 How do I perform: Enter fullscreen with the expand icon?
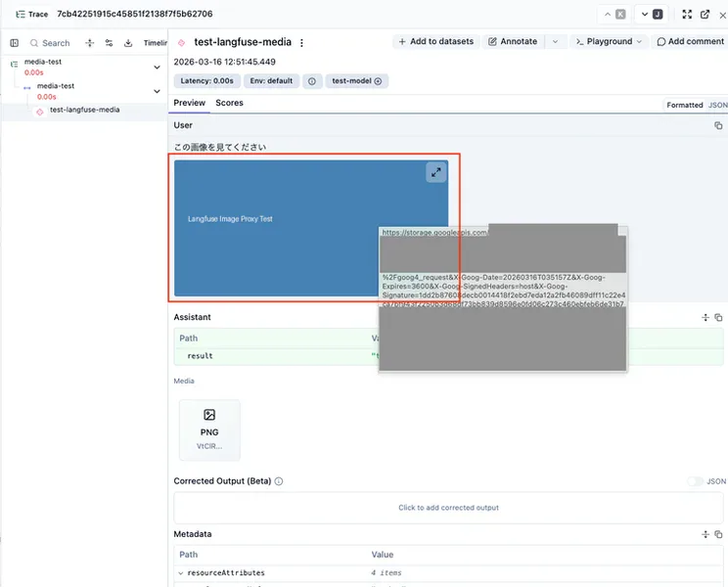click(x=687, y=15)
